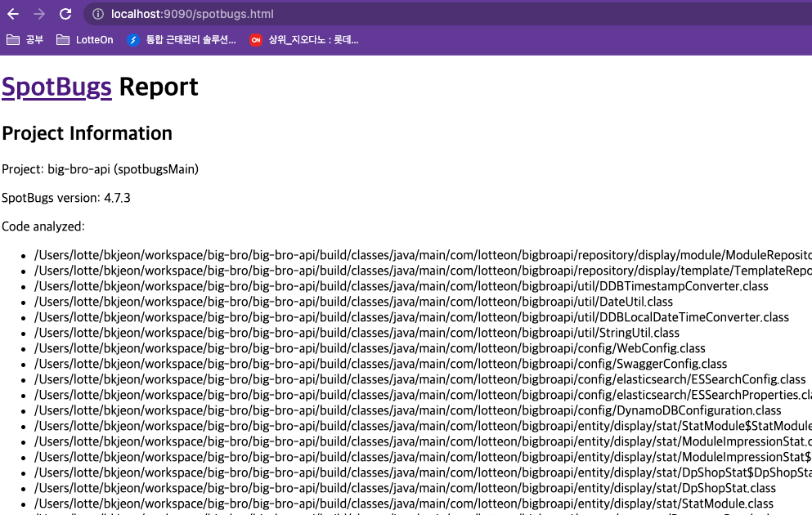
Task: Click the DpShopStat.class path entry
Action: [x=405, y=488]
